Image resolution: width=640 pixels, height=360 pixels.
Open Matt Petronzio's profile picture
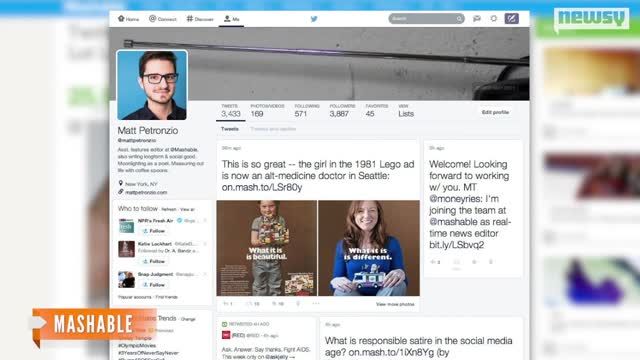152,85
